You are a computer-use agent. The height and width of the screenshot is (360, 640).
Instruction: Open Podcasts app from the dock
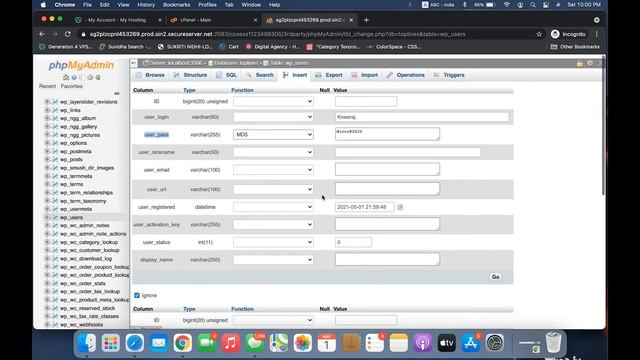click(423, 343)
